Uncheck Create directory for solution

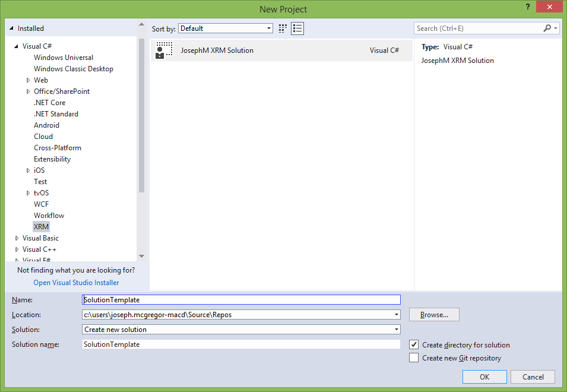click(x=414, y=345)
